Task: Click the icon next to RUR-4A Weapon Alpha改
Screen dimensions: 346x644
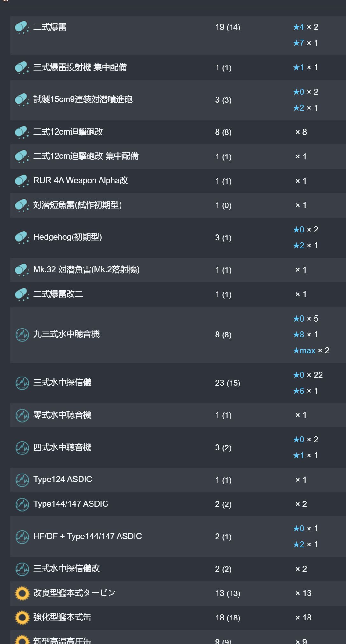Action: pos(22,181)
